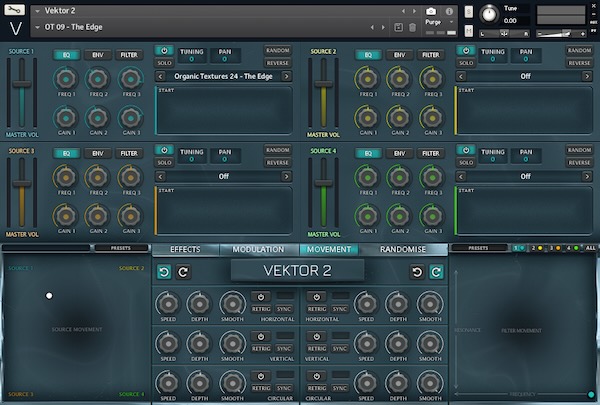This screenshot has height=405, width=600.
Task: Click Source 1 Reverse button
Action: (277, 62)
